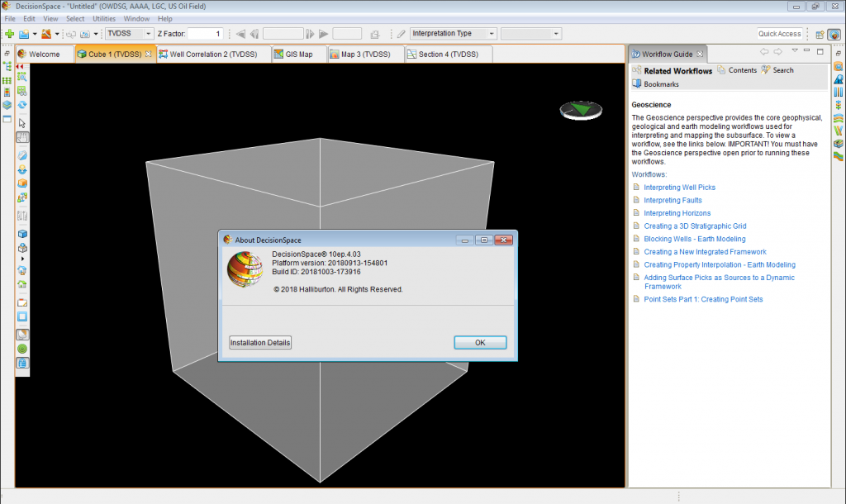Open the File menu
The image size is (846, 504).
tap(10, 18)
